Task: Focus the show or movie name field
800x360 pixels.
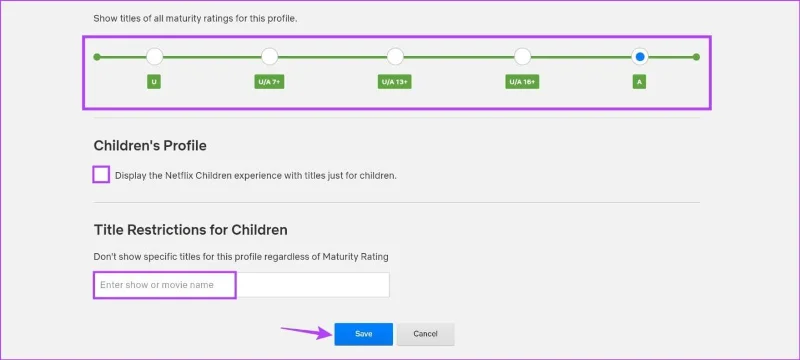Action: click(x=241, y=285)
